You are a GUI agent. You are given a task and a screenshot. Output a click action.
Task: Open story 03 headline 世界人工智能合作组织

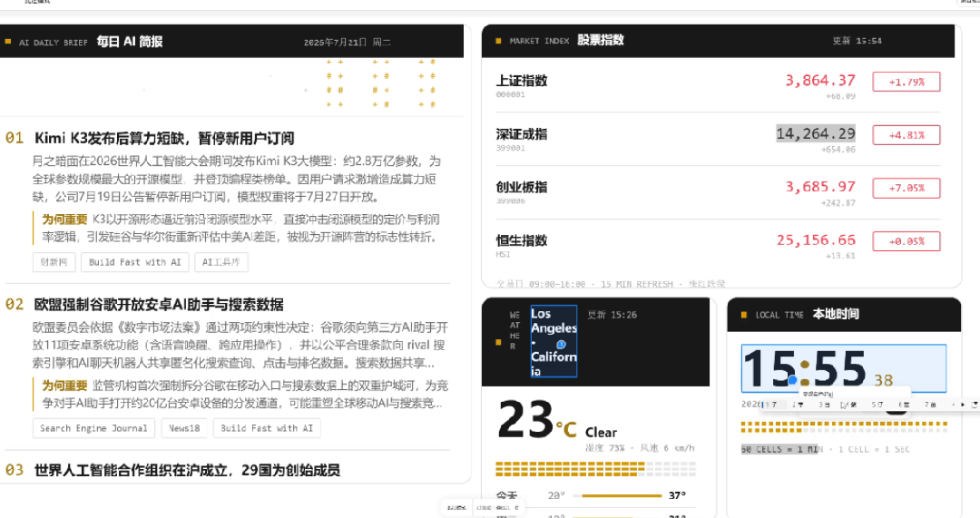(187, 470)
